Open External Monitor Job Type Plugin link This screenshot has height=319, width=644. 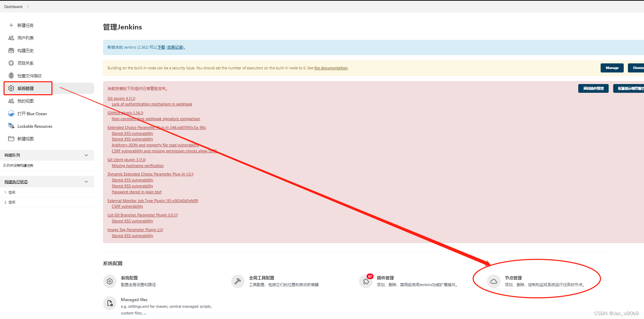point(153,201)
